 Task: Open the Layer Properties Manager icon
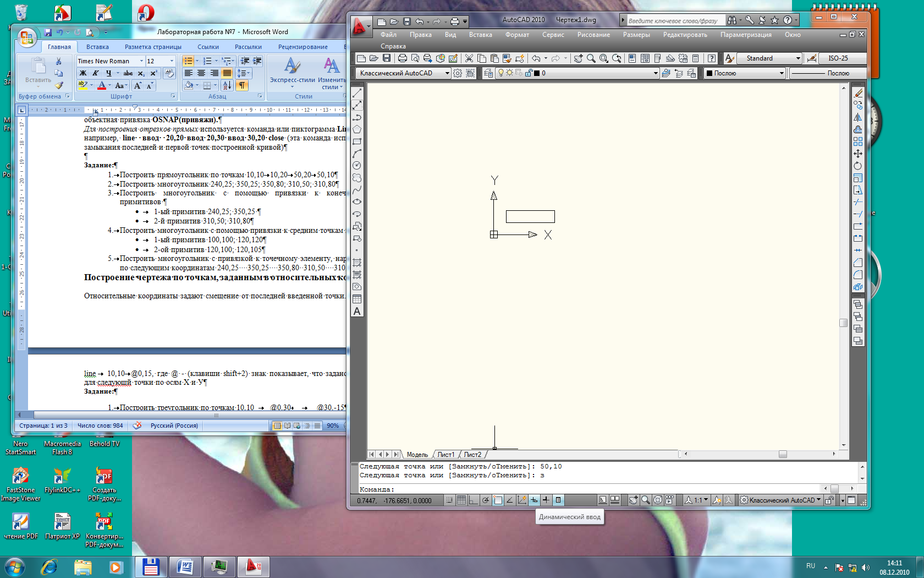(x=488, y=73)
